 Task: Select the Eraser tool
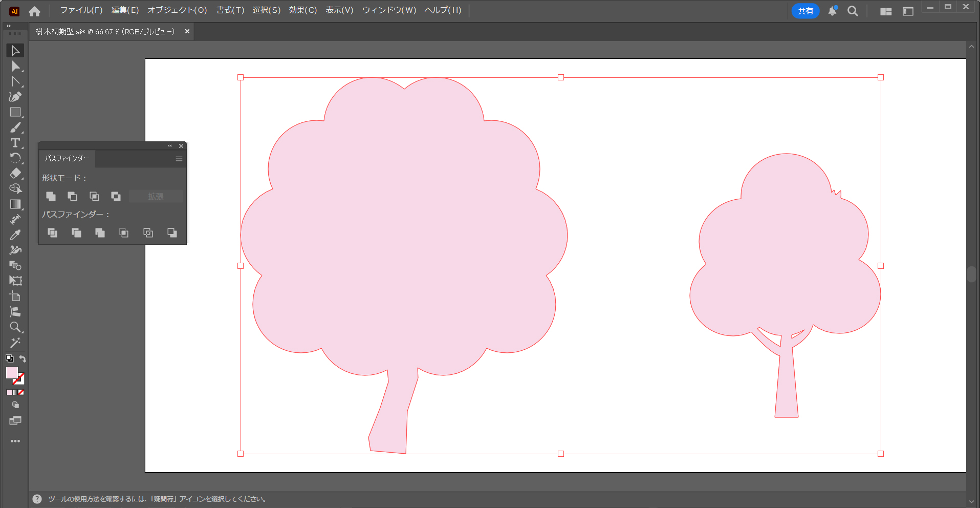15,174
